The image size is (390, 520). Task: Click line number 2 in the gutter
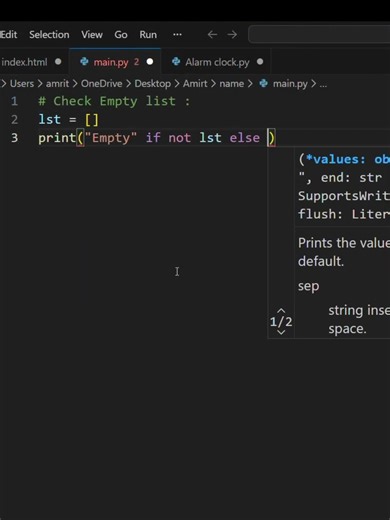(x=14, y=119)
